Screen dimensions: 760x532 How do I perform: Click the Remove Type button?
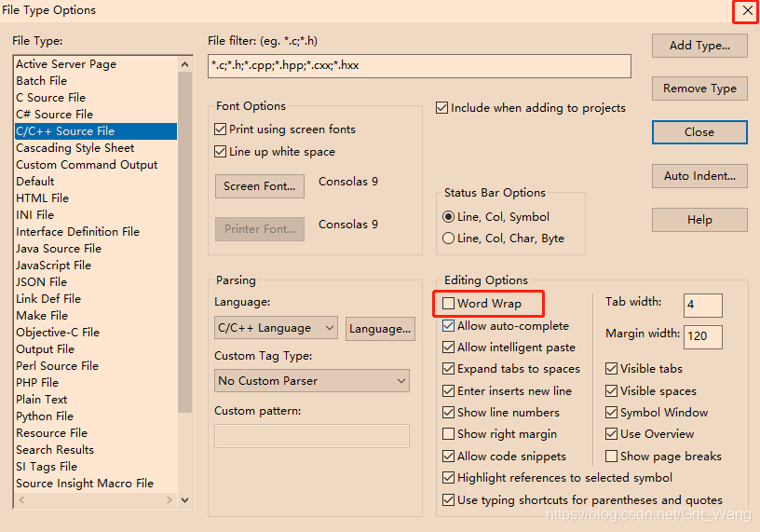pyautogui.click(x=699, y=89)
